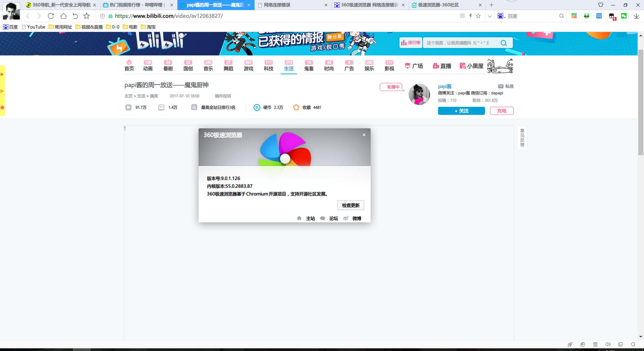
Task: Open the downloads icon in the browser toolbar
Action: click(x=637, y=16)
